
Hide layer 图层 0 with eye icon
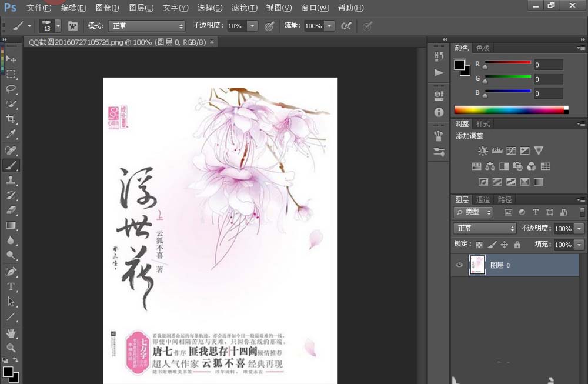[460, 265]
